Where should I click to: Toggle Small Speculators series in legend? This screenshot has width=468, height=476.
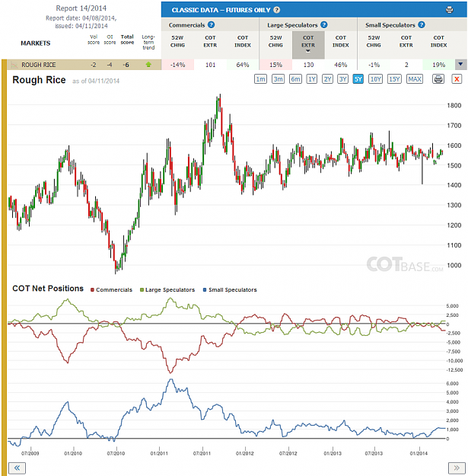pos(230,290)
